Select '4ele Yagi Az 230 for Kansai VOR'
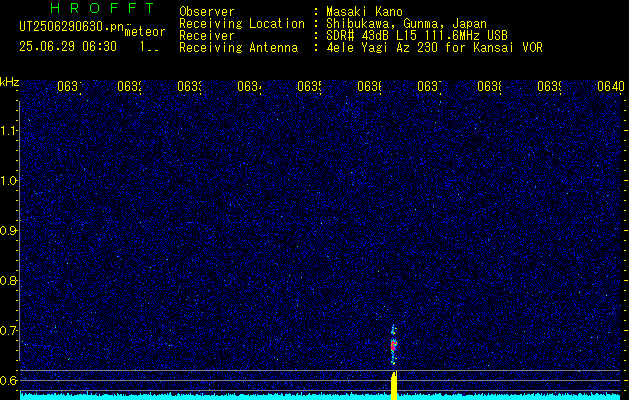 tap(434, 48)
